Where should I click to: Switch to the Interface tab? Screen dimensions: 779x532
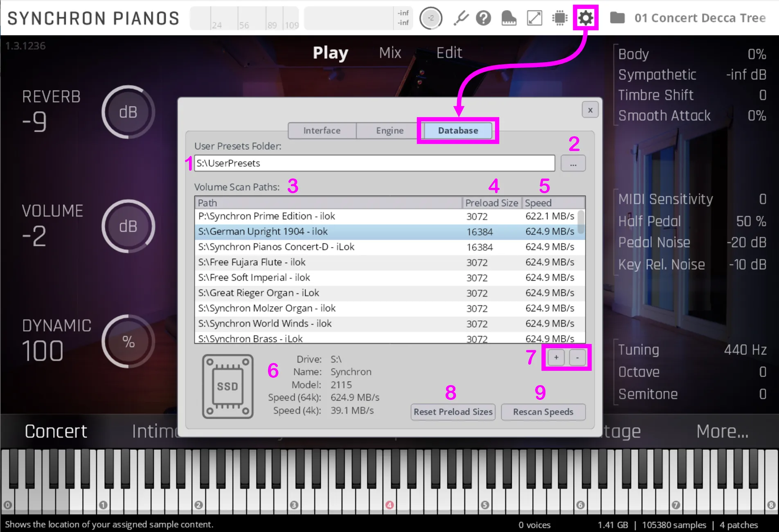322,131
